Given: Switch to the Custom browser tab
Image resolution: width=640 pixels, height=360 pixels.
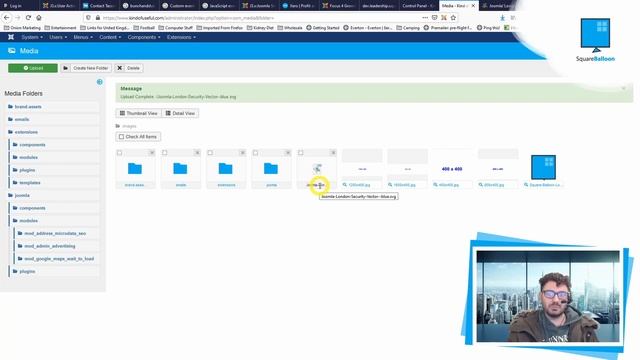Looking at the screenshot, I should 178,6.
